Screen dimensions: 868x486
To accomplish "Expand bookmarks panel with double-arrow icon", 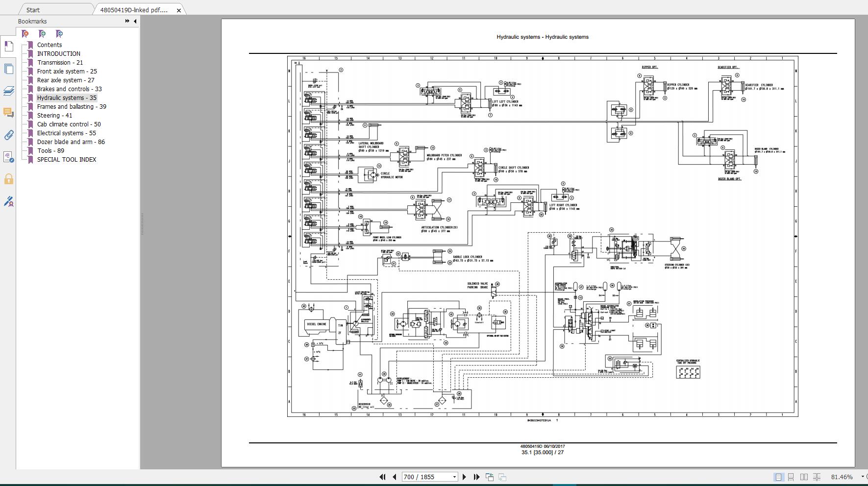I will pyautogui.click(x=127, y=21).
